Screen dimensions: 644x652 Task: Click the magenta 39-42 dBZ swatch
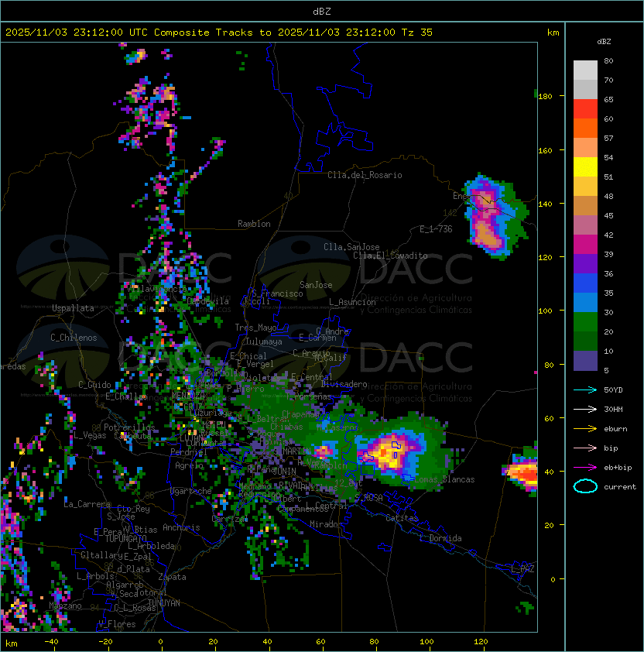pos(585,245)
